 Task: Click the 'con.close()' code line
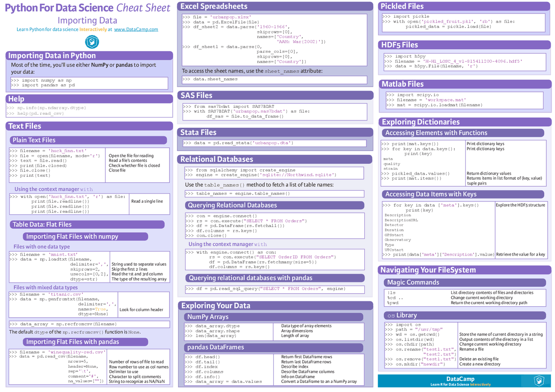click(206, 236)
